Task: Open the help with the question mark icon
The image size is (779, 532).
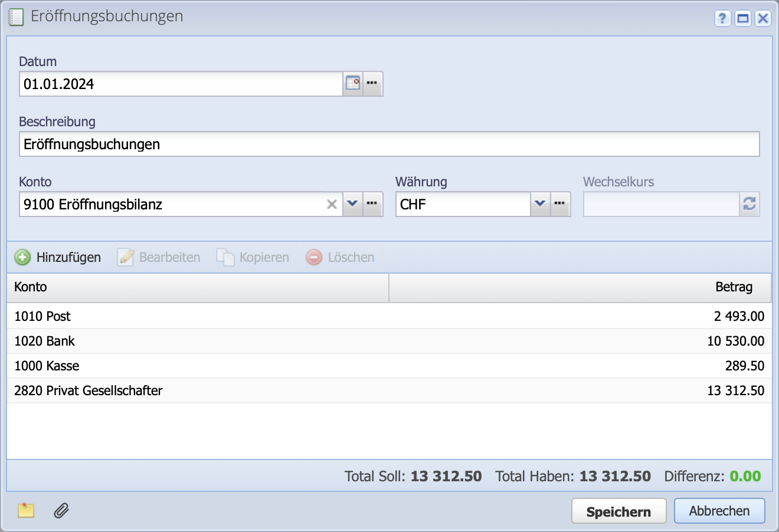Action: click(722, 18)
